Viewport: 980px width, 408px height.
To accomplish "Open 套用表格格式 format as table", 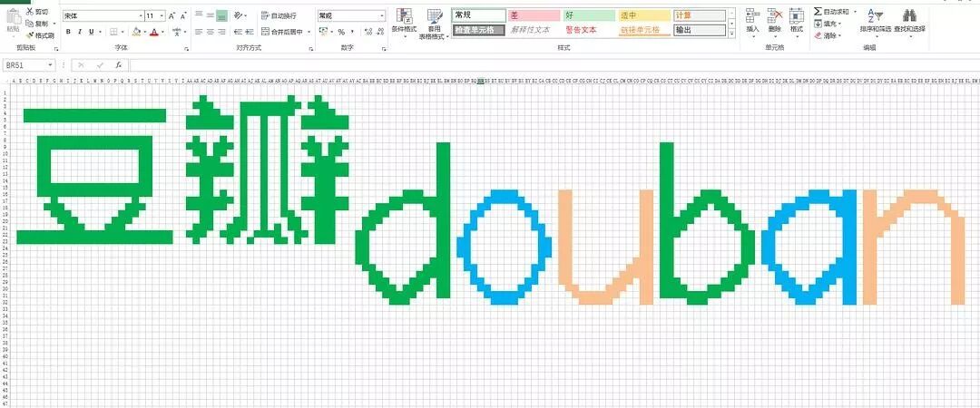I will pos(435,24).
